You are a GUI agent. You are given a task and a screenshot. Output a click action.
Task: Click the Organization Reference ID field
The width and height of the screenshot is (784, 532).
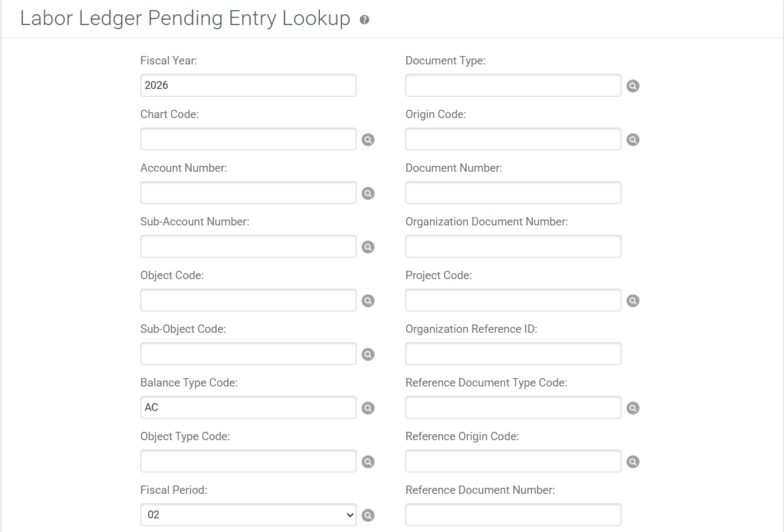click(513, 354)
